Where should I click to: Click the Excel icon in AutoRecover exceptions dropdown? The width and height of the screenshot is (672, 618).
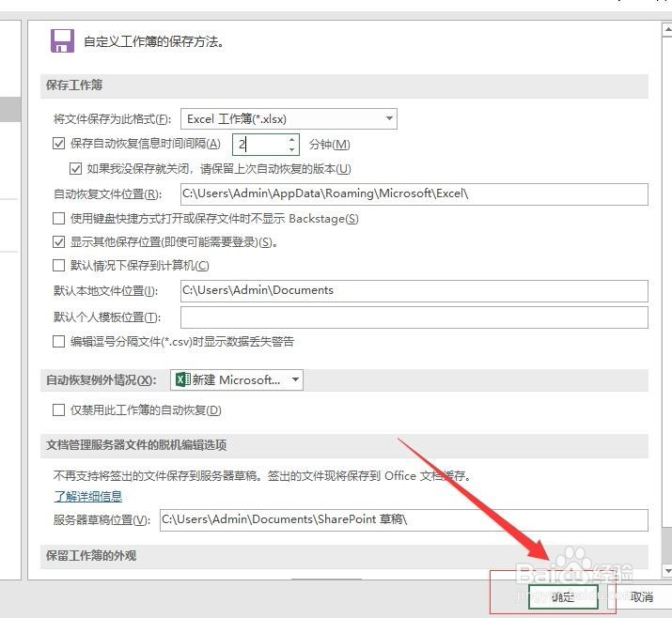point(183,379)
